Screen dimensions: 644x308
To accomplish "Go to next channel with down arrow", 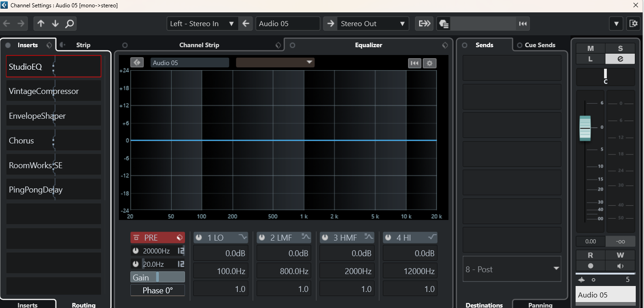I will pos(55,23).
